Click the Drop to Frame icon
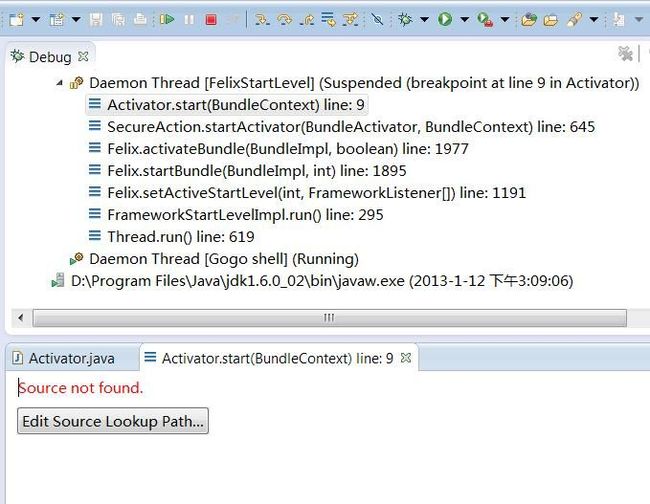The image size is (650, 504). (x=329, y=19)
